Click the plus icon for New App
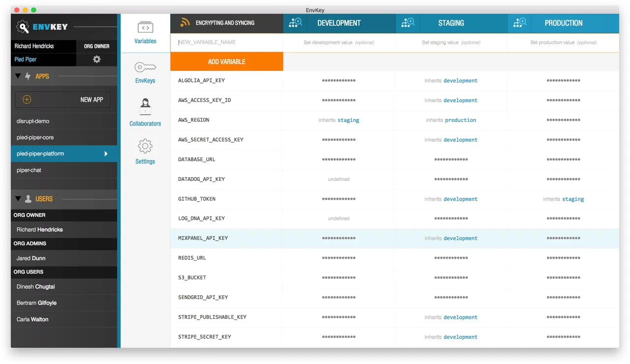 27,99
